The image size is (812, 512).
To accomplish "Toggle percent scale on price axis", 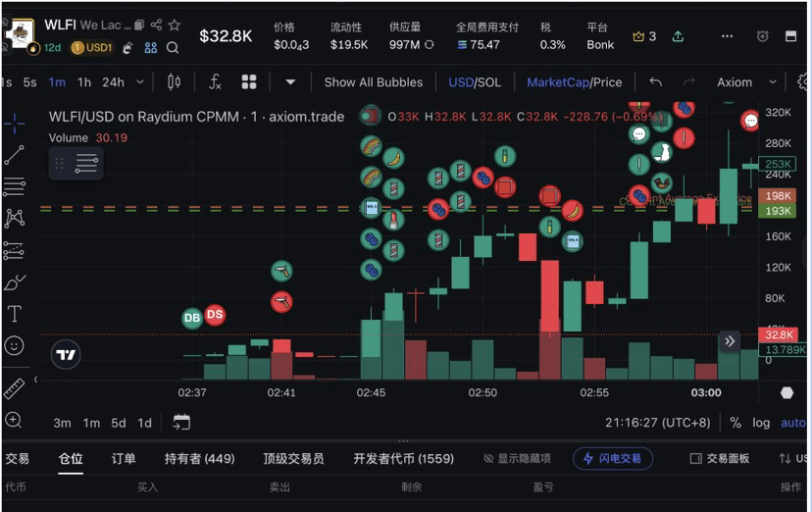I will click(x=736, y=423).
